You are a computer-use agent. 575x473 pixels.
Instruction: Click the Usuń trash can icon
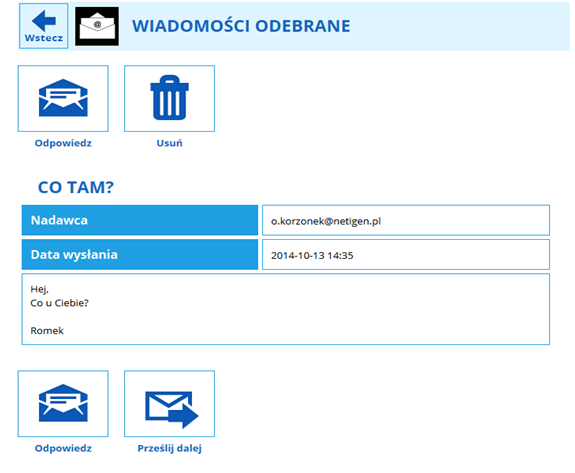point(169,99)
